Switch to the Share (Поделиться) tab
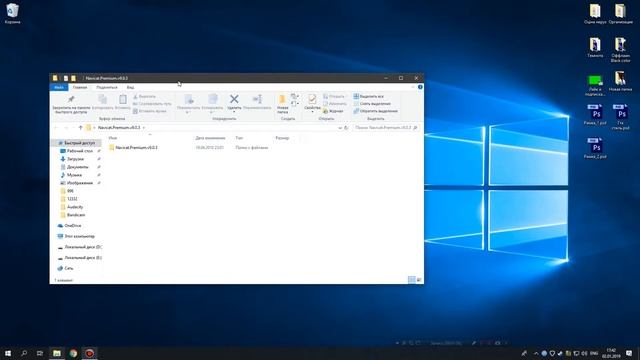The image size is (640, 360). coord(107,87)
